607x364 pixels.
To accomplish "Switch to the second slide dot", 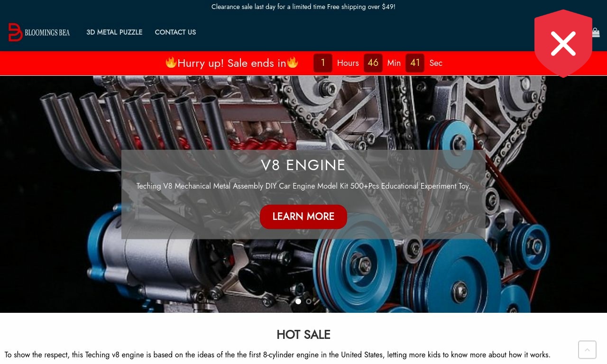I will [x=309, y=301].
